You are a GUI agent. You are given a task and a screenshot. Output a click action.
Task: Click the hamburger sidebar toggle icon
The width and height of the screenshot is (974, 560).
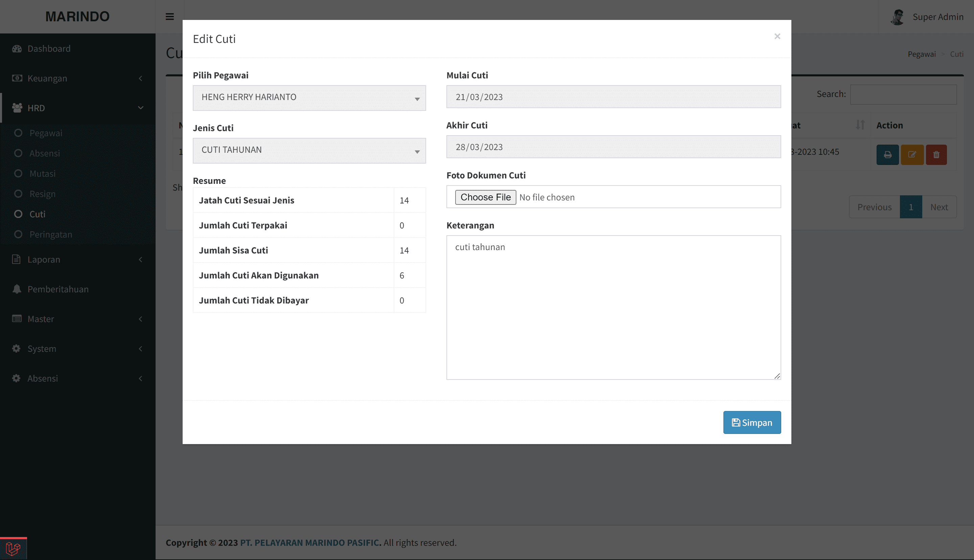click(x=170, y=17)
